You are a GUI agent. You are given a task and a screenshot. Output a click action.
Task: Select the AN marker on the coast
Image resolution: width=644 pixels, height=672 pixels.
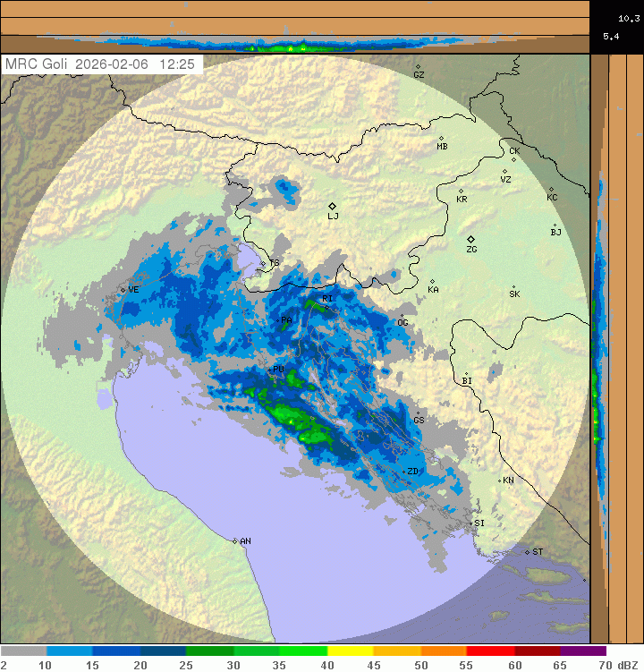coord(235,541)
